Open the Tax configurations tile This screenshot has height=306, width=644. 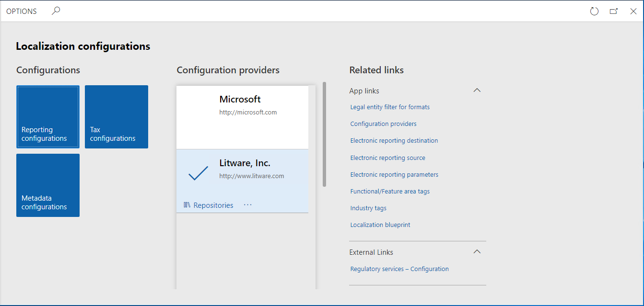pyautogui.click(x=117, y=117)
